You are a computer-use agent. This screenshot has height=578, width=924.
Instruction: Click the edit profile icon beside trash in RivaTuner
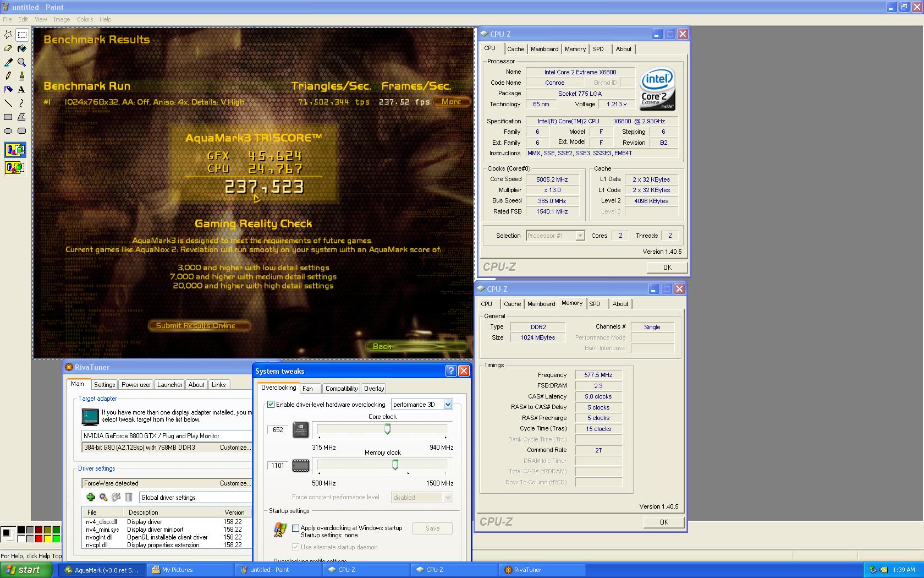pyautogui.click(x=116, y=497)
